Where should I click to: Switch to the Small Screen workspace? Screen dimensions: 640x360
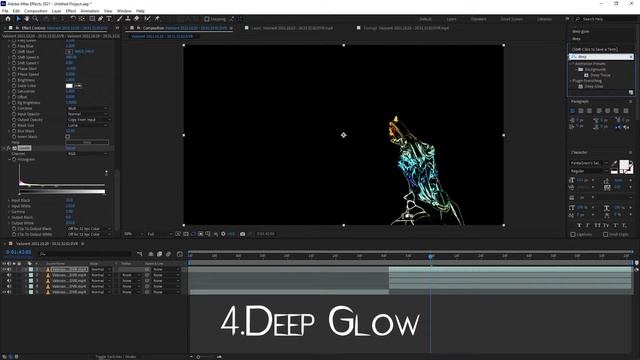(511, 19)
